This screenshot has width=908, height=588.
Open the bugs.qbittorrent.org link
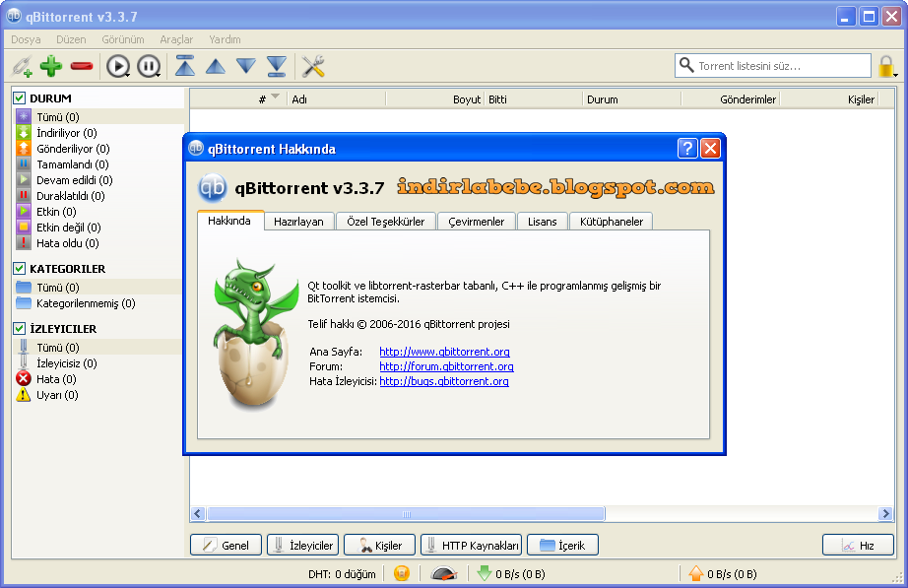pos(443,381)
